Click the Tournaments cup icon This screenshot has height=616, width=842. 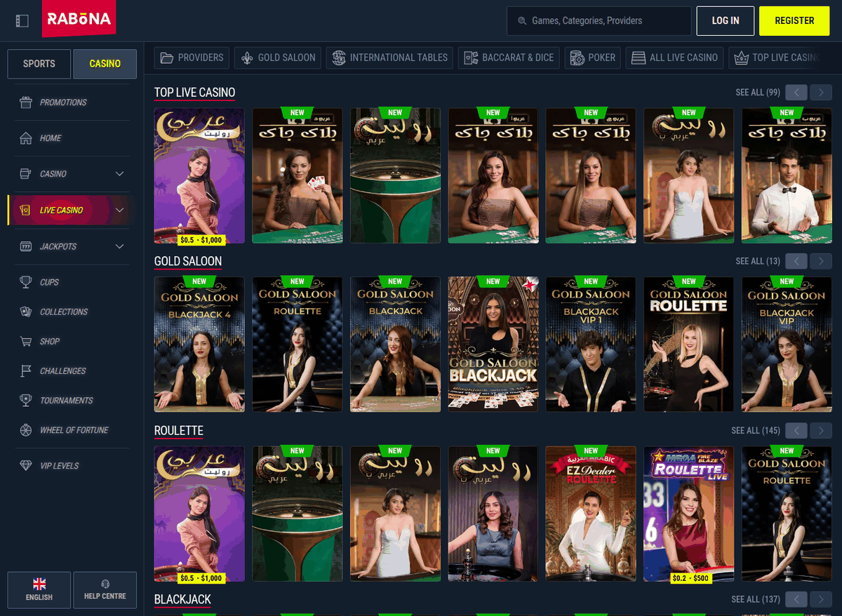(26, 401)
